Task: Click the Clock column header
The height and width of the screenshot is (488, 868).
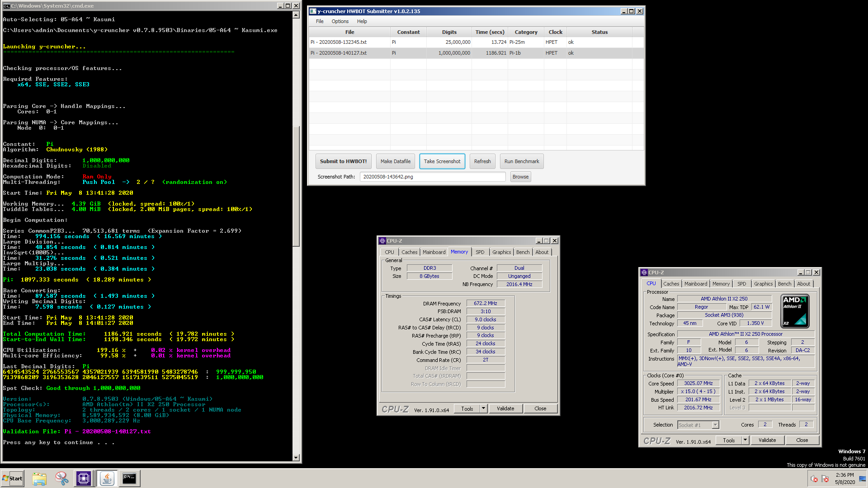Action: pos(555,32)
